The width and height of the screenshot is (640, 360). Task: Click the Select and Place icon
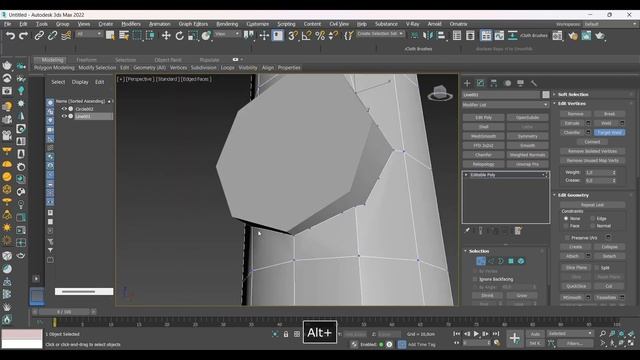click(206, 36)
